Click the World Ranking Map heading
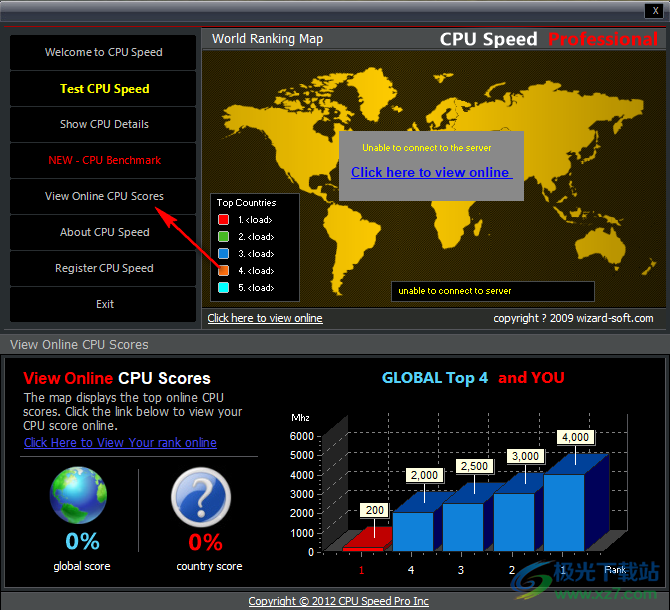670x610 pixels. click(x=267, y=39)
